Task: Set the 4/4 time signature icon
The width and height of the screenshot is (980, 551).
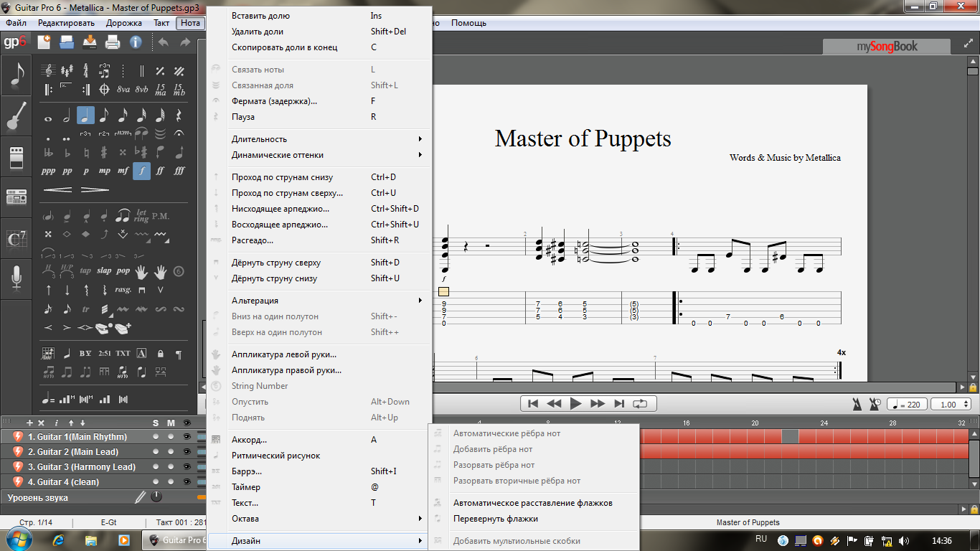Action: tap(85, 71)
